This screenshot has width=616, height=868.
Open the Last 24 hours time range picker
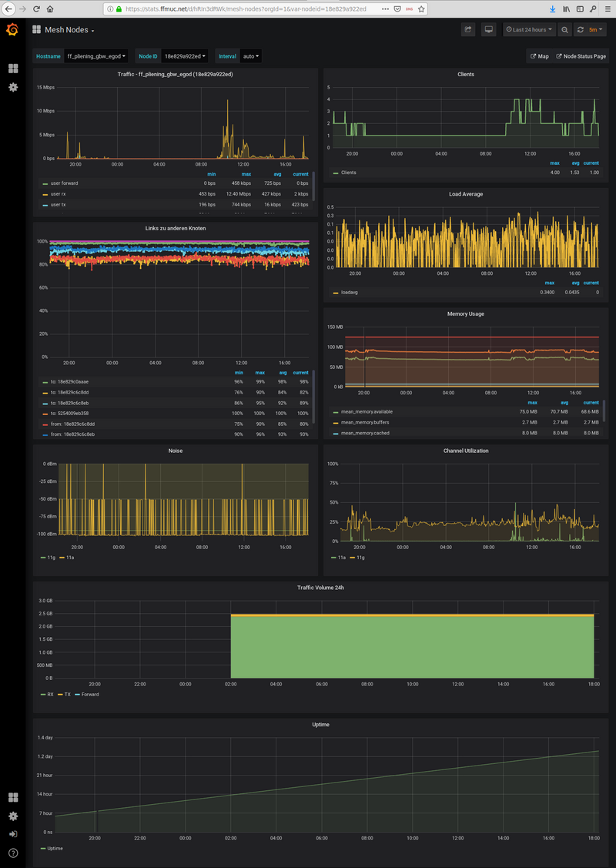pos(528,28)
